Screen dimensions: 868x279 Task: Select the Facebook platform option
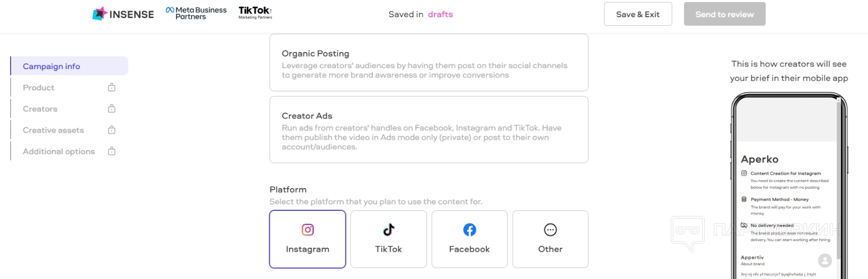pyautogui.click(x=469, y=239)
